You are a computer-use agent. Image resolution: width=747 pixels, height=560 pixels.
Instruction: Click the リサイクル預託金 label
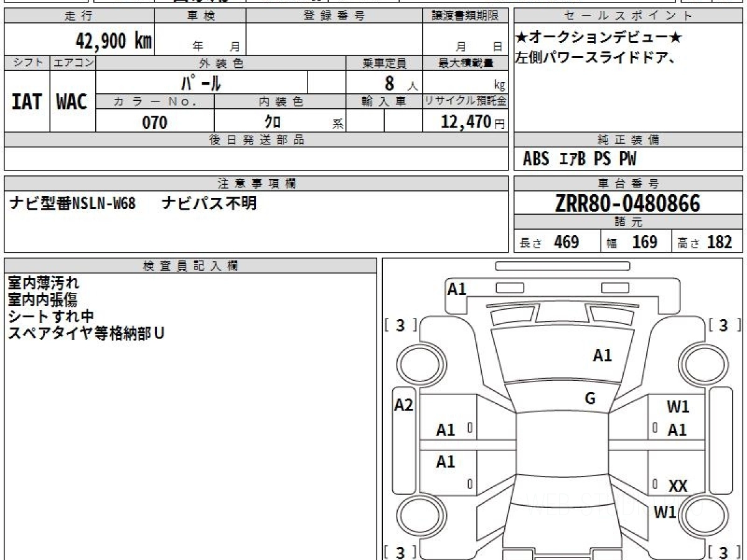click(465, 101)
